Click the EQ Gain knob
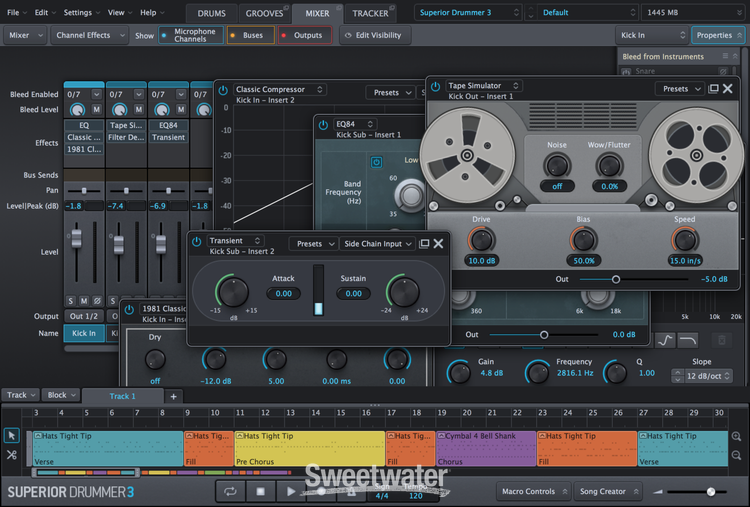 (x=460, y=373)
